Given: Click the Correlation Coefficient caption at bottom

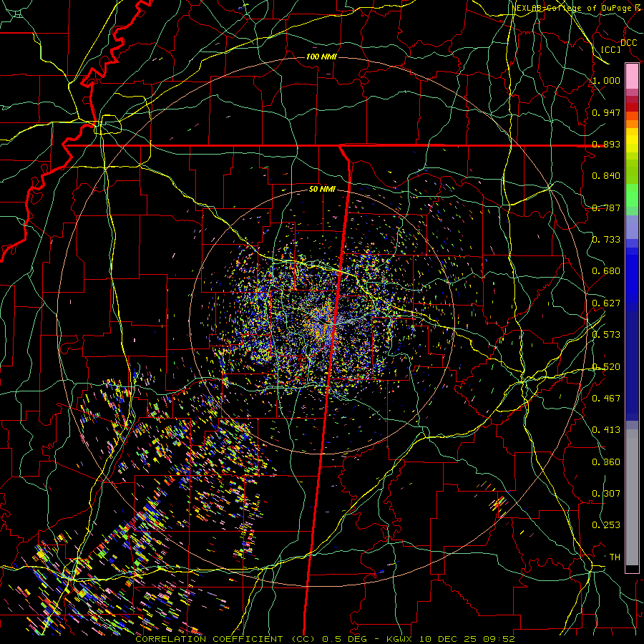Looking at the screenshot, I should (325, 639).
